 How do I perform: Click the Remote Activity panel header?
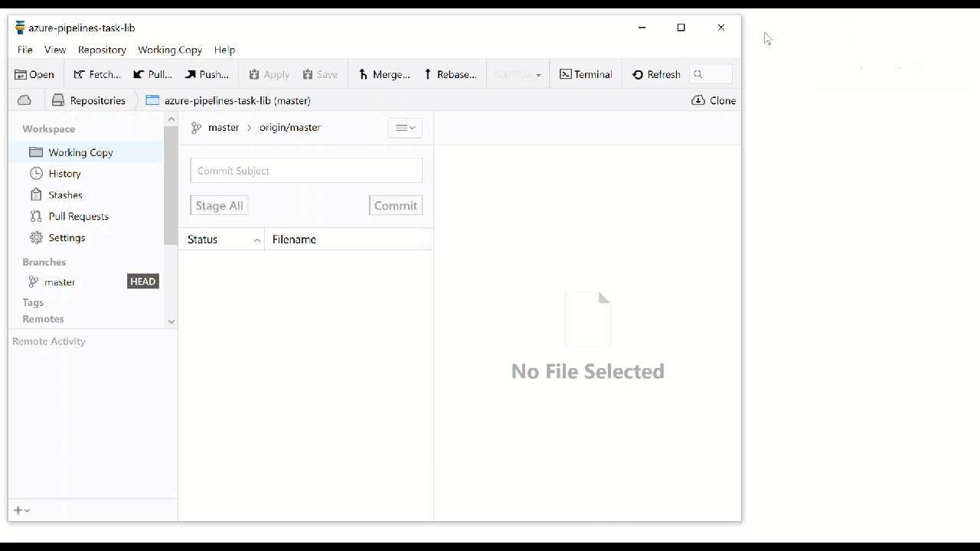coord(49,341)
